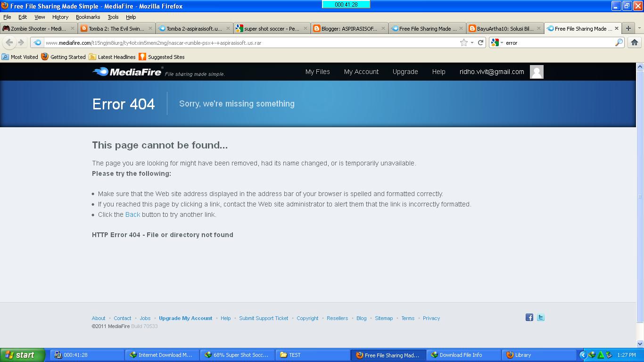Open the TEST folder taskbar item
Viewport: 644px width, 362px height.
tap(312, 355)
